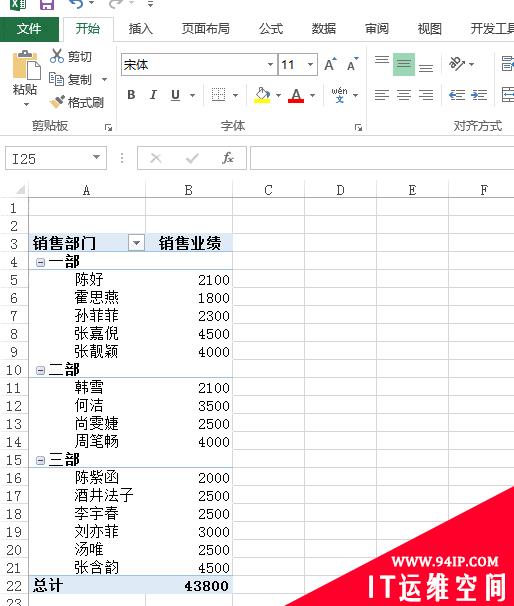Click the borders grid icon
This screenshot has width=514, height=606.
point(218,95)
